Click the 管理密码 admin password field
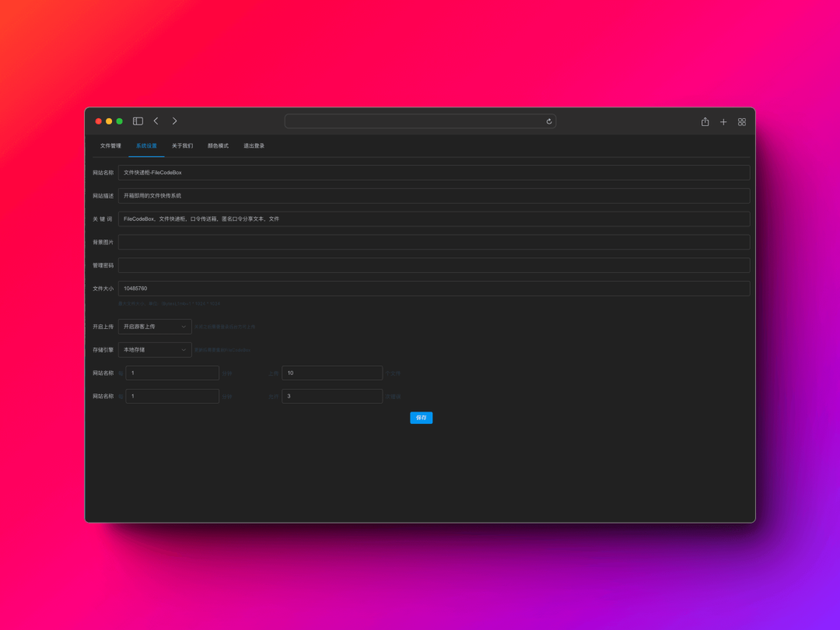 436,265
